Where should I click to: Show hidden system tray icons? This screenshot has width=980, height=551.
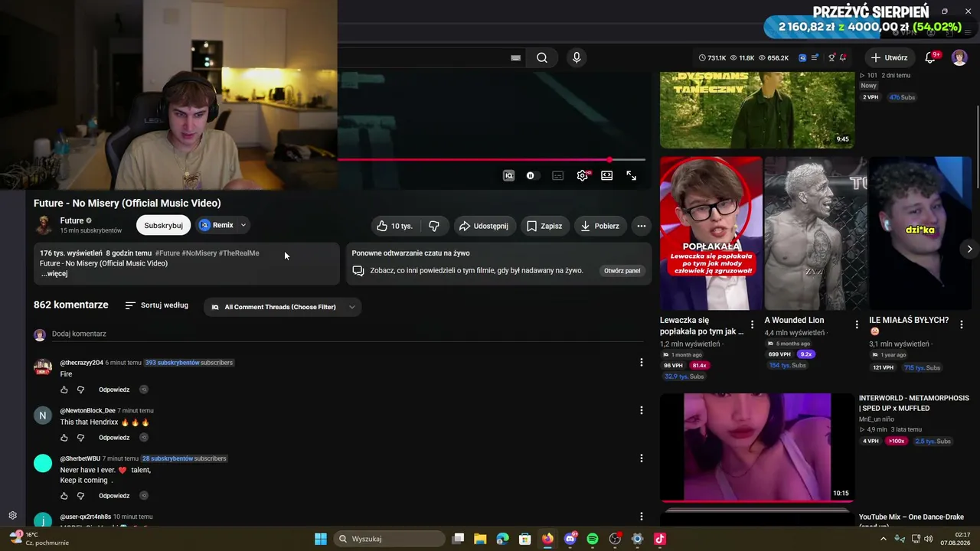pos(883,539)
